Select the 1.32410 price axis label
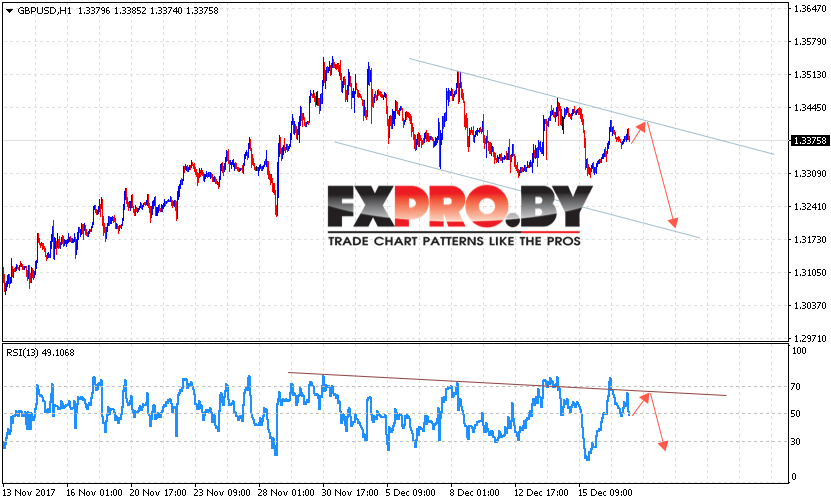The image size is (831, 504). click(809, 206)
